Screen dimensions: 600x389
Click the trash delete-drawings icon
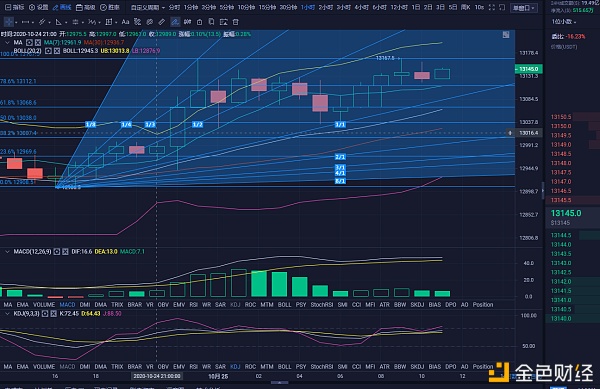click(x=236, y=22)
